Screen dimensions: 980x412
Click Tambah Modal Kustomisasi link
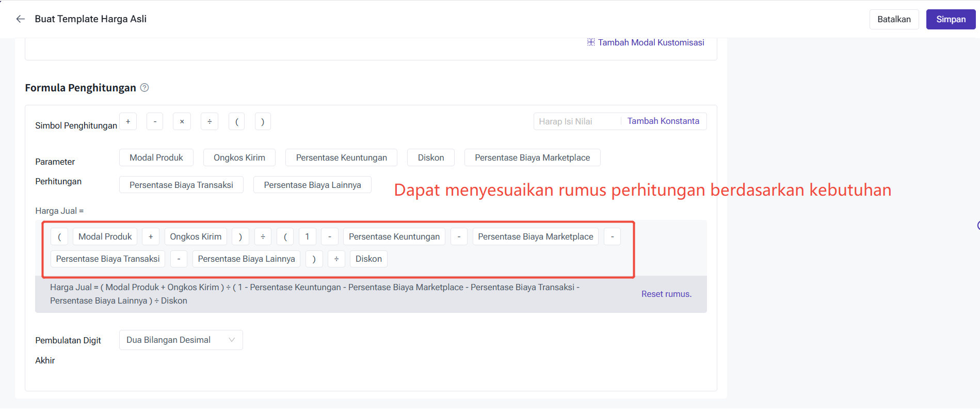point(650,43)
